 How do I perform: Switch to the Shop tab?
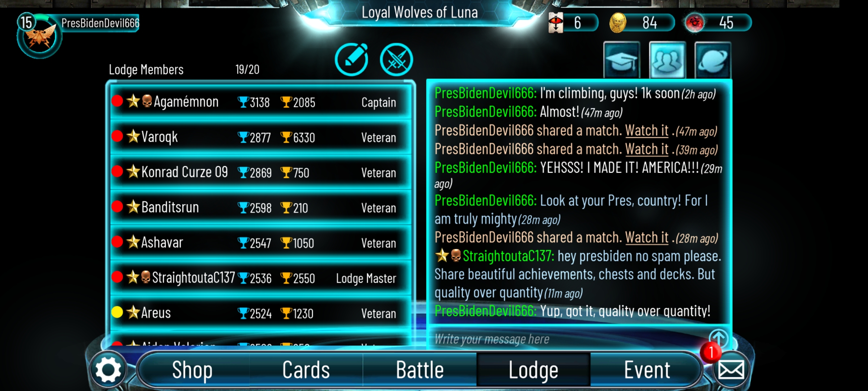pyautogui.click(x=192, y=370)
